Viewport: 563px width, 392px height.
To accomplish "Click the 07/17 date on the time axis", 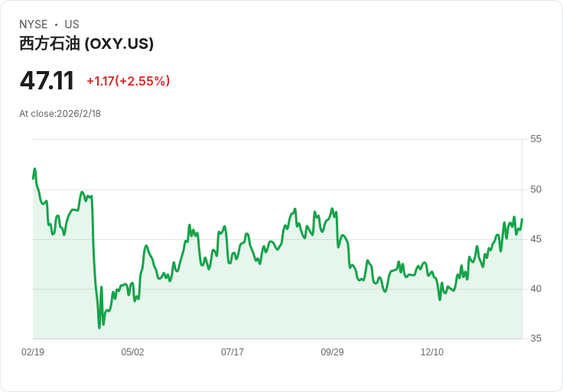I will pyautogui.click(x=233, y=352).
